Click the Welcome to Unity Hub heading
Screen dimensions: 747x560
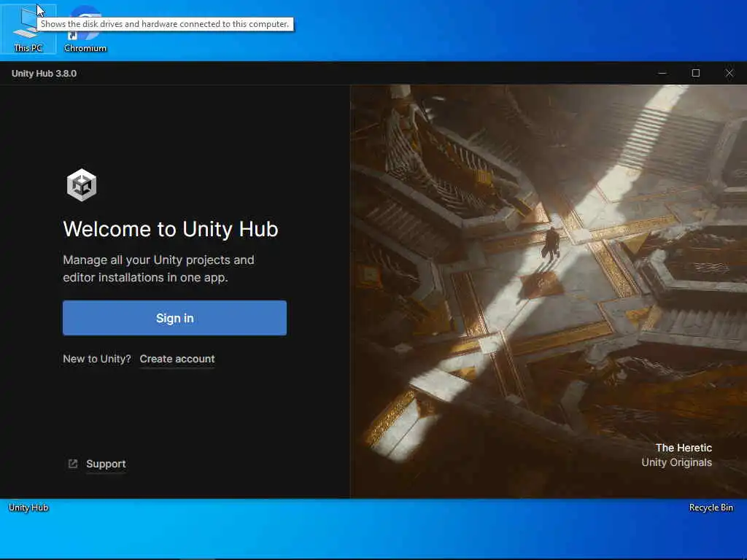coord(171,229)
